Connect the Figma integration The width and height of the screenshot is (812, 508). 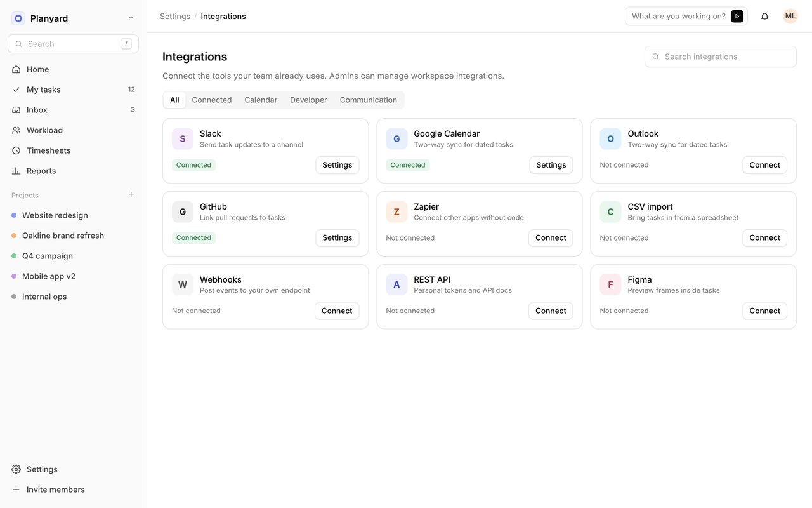pos(765,311)
